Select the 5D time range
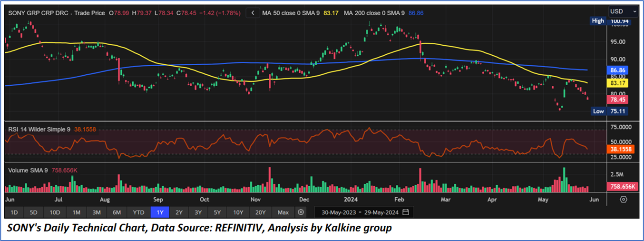Screen dimensions: 644x241 coord(33,212)
